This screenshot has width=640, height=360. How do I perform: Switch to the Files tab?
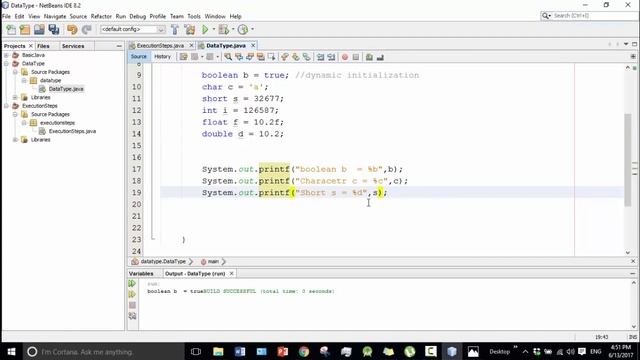tap(43, 46)
